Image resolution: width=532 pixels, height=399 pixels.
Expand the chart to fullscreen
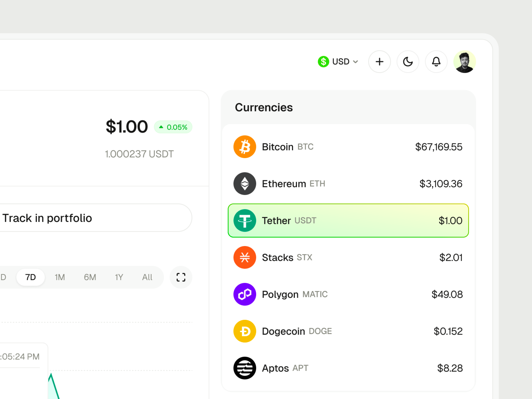coord(181,277)
